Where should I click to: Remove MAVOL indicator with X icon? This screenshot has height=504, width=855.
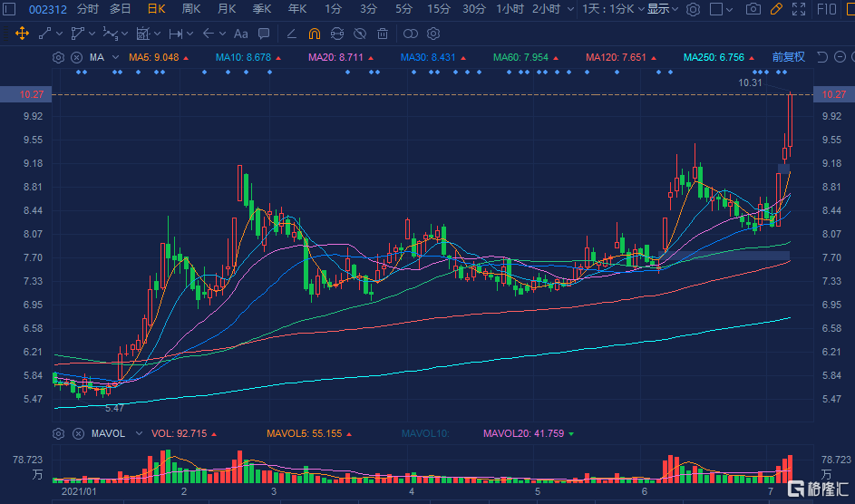[x=79, y=433]
